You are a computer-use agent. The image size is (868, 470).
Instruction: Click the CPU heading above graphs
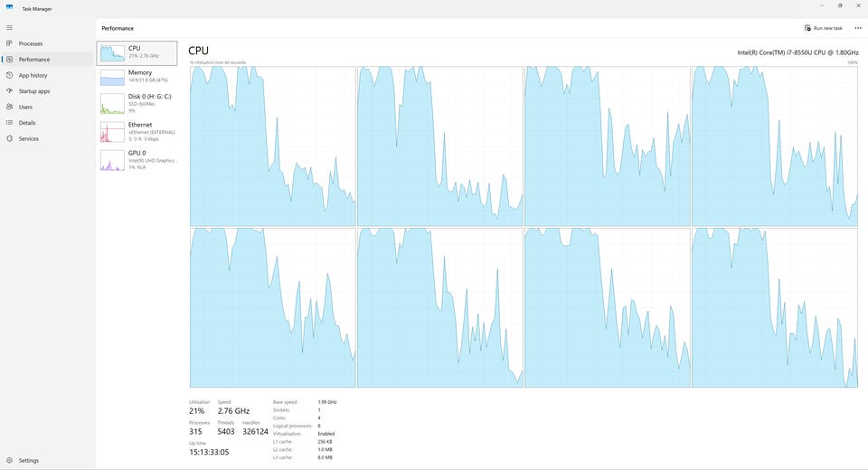198,51
